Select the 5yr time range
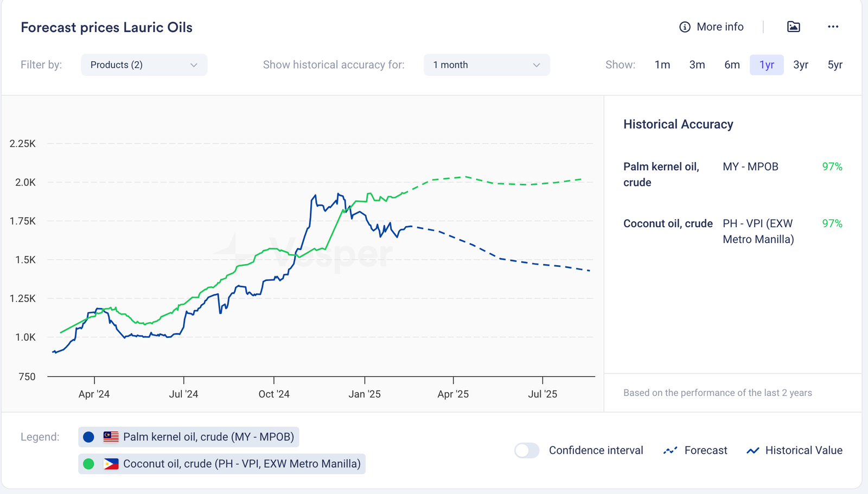Image resolution: width=868 pixels, height=494 pixels. point(834,65)
